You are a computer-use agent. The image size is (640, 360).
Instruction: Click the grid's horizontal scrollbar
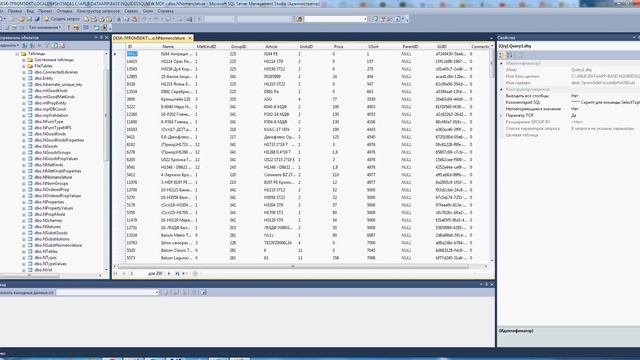pos(293,266)
